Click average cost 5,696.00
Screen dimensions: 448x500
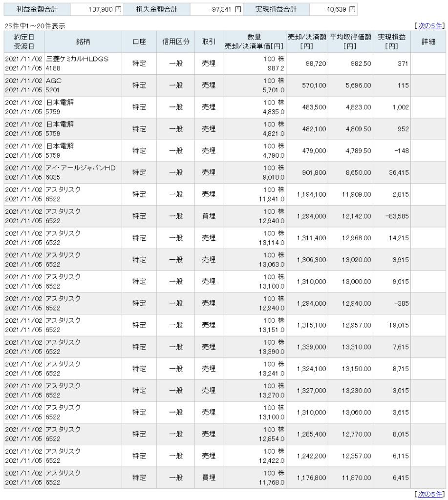[x=358, y=85]
